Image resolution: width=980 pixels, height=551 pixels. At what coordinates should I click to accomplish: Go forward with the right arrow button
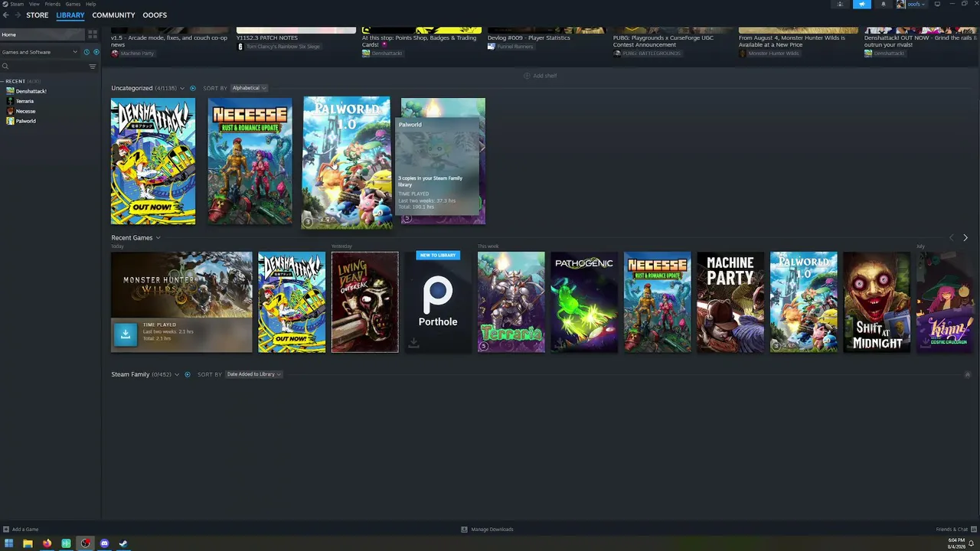coord(17,15)
